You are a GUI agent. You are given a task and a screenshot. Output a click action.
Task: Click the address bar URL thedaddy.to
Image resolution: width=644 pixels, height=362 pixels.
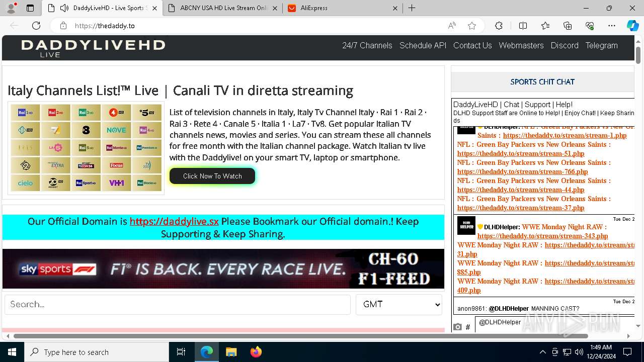105,26
